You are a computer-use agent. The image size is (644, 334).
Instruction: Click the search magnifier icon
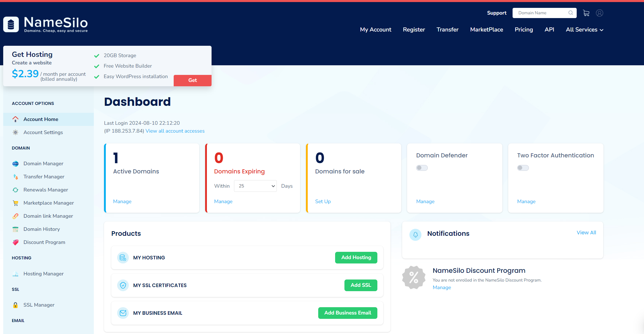click(571, 13)
